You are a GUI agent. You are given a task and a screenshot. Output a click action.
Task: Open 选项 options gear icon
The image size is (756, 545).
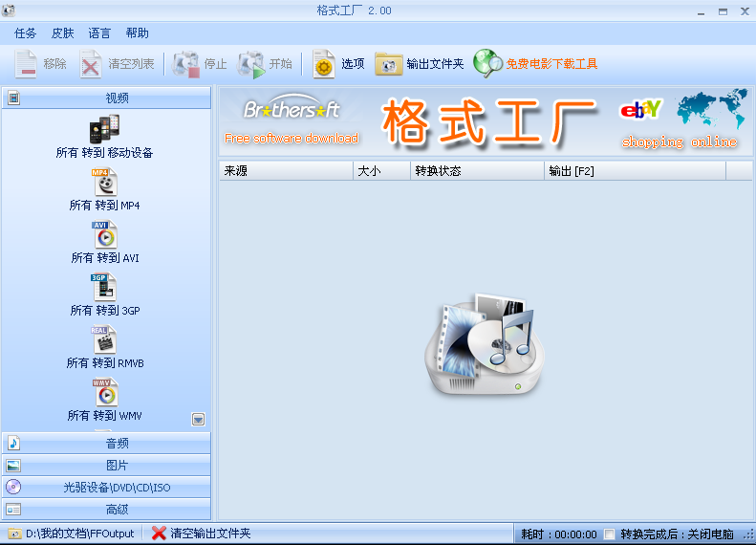click(323, 64)
